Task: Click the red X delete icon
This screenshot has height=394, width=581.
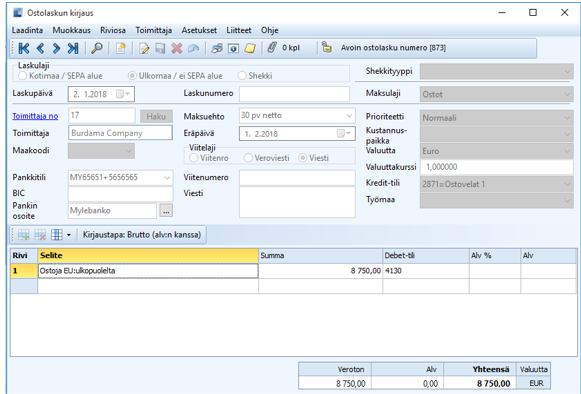Action: point(177,48)
